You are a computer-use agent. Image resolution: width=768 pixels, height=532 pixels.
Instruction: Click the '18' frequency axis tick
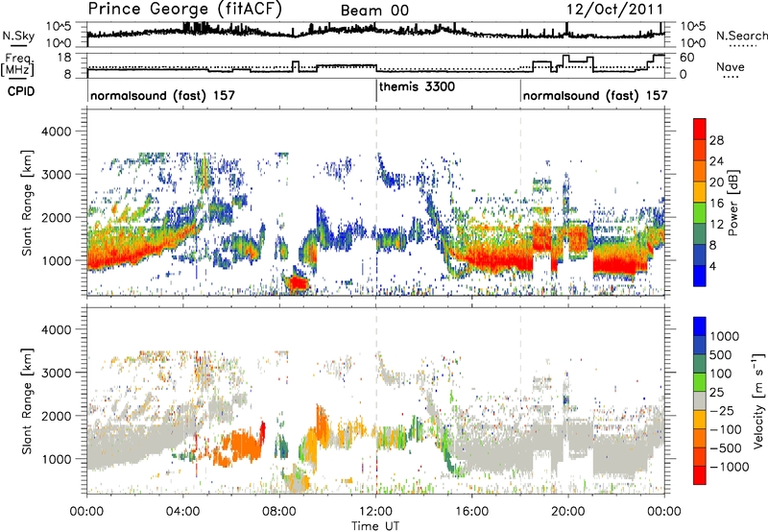coord(64,58)
